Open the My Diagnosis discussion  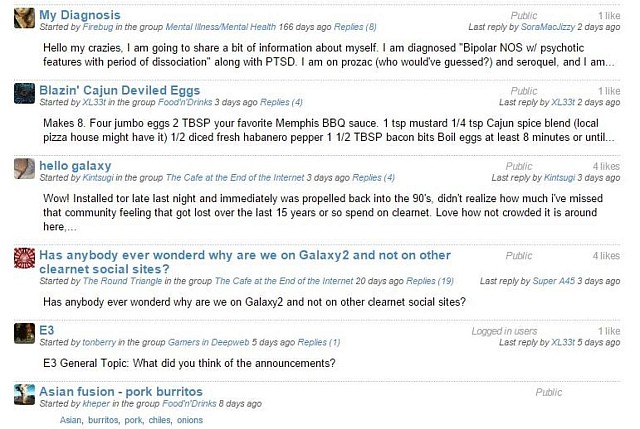[80, 15]
